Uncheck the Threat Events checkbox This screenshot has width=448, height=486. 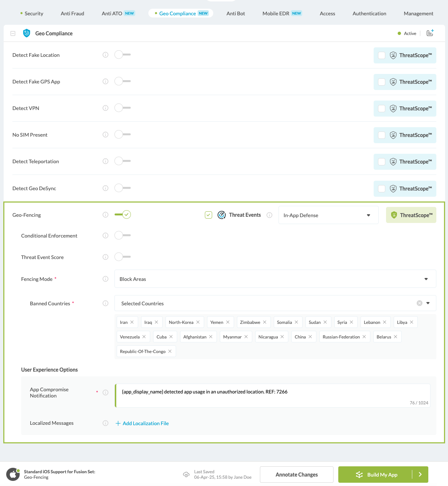click(x=209, y=215)
